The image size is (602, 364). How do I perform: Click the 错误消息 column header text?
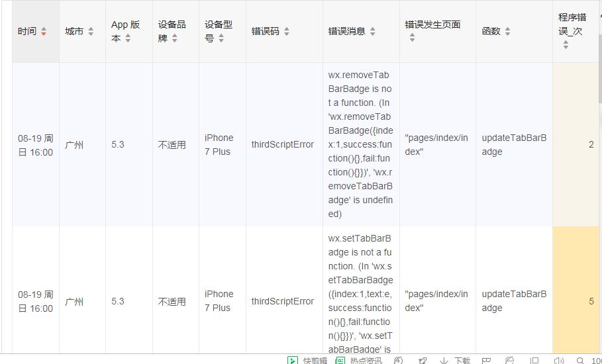click(x=346, y=32)
